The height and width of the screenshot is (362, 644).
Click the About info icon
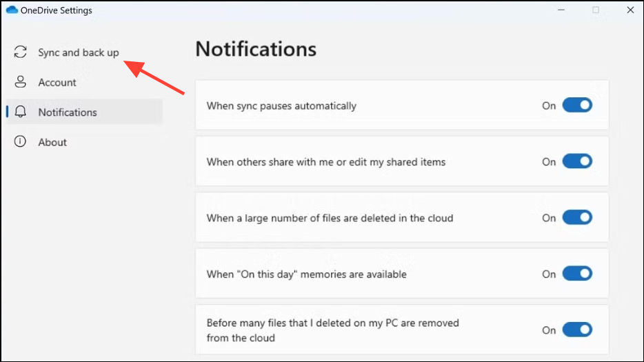21,142
